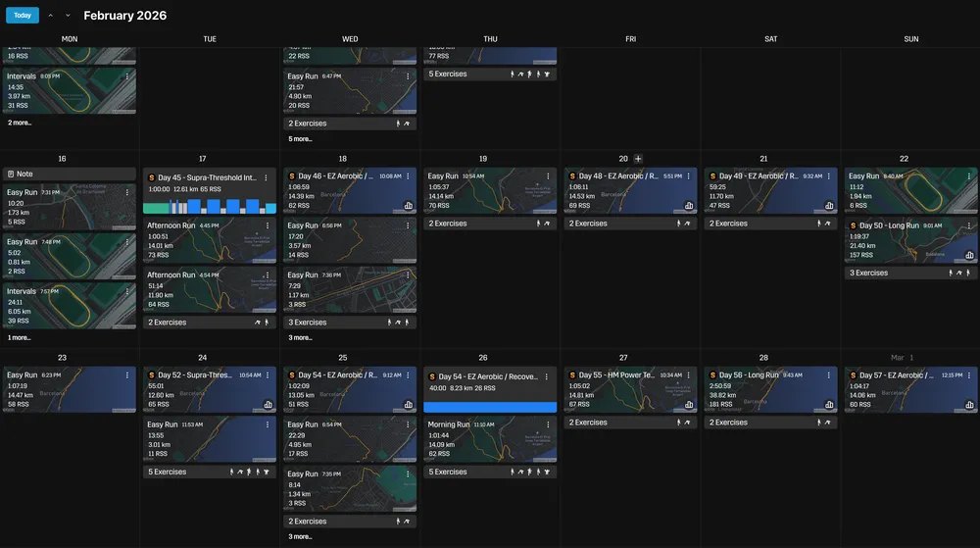Go to previous month with up chevron
This screenshot has width=980, height=548.
coord(51,16)
